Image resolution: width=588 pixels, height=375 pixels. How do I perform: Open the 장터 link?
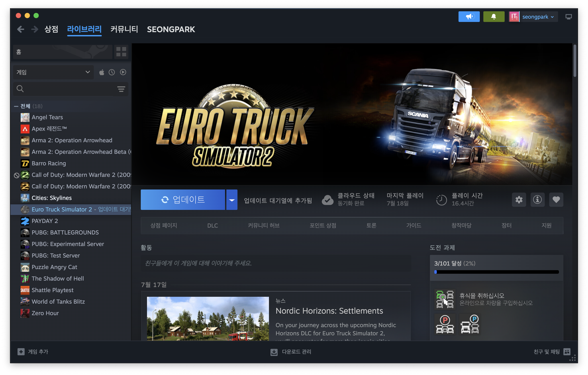[x=506, y=226]
